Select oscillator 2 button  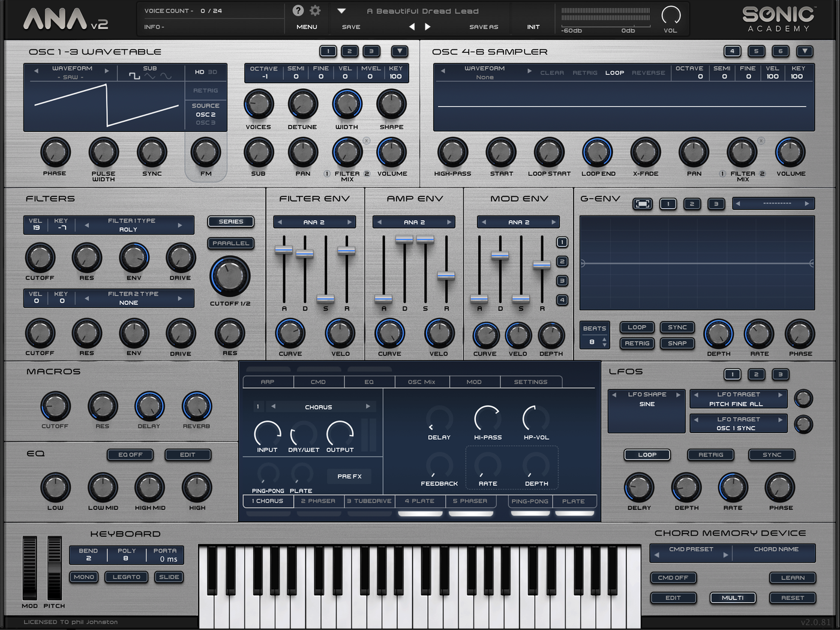(349, 51)
